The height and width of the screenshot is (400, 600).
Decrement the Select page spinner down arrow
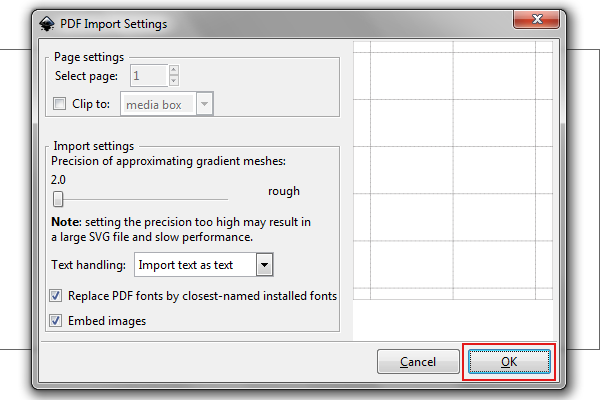click(174, 80)
